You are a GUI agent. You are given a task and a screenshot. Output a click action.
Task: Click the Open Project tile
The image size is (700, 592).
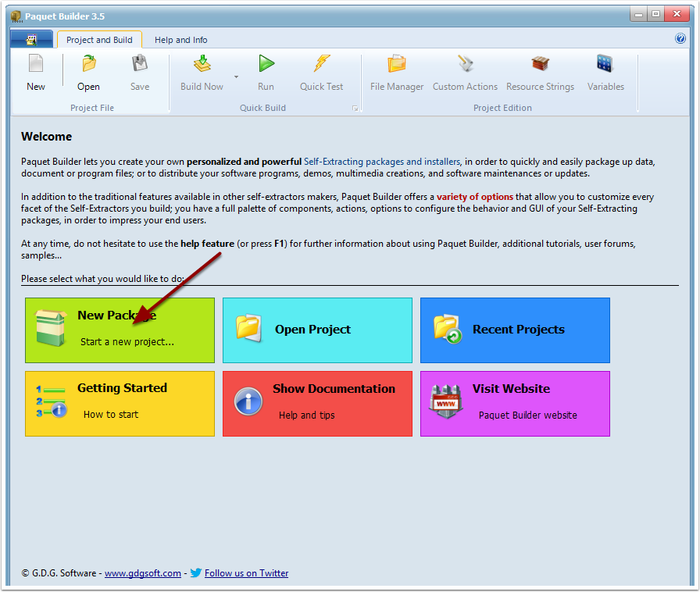317,330
